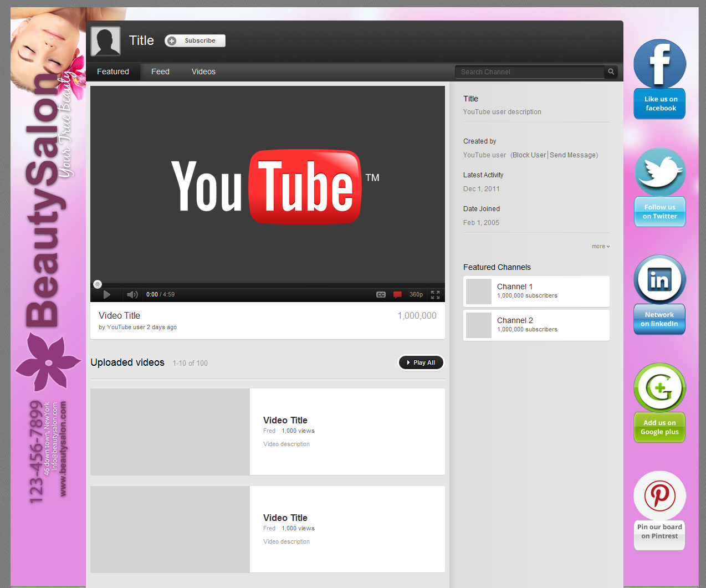Select the Google Plus icon
The width and height of the screenshot is (706, 588).
pyautogui.click(x=659, y=387)
